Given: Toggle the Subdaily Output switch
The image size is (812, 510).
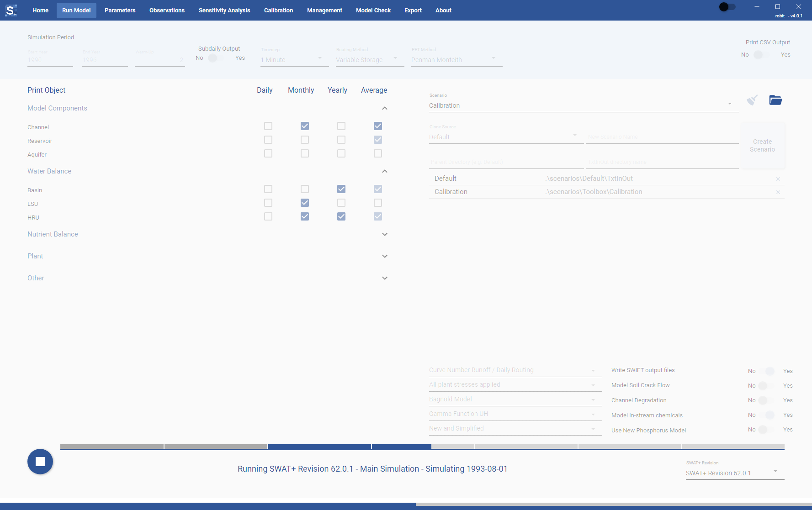Looking at the screenshot, I should 217,58.
